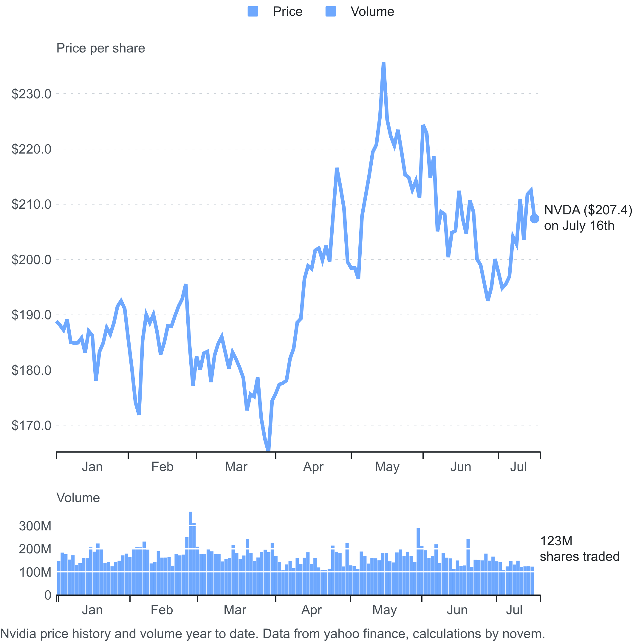The width and height of the screenshot is (644, 644).
Task: Toggle the Price series legend label
Action: (x=287, y=12)
